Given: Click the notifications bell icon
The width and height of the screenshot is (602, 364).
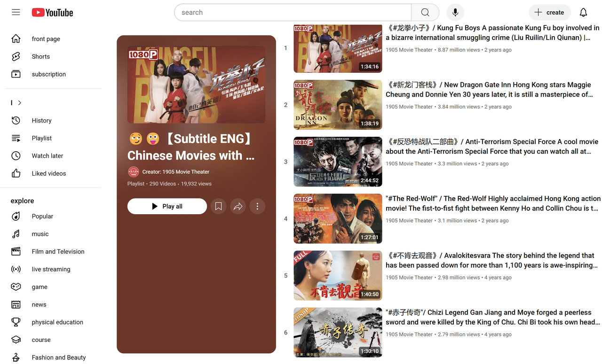Looking at the screenshot, I should (x=583, y=12).
